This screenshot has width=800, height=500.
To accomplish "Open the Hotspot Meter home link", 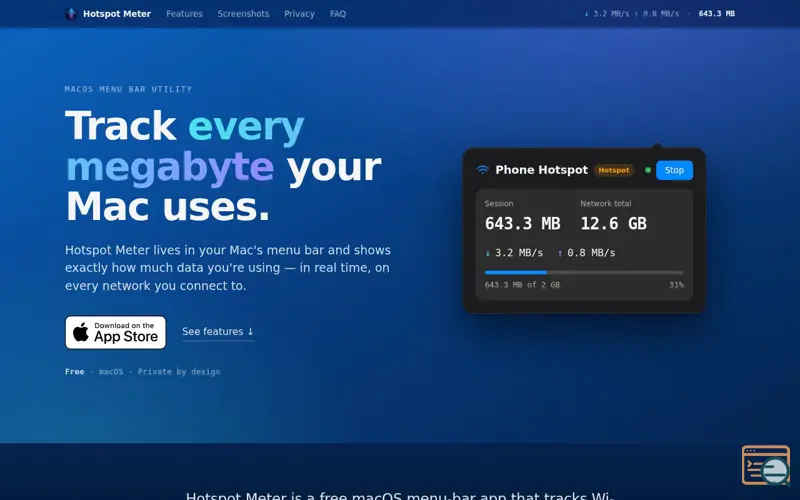I will point(108,14).
